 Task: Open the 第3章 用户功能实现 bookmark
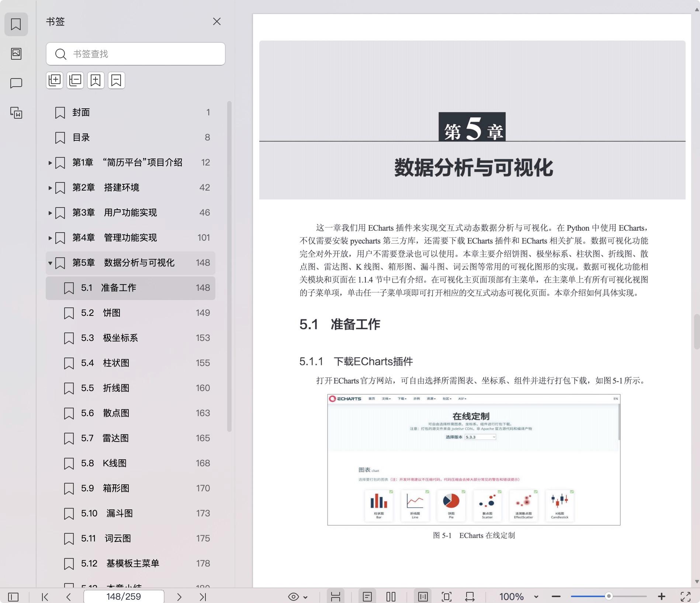tap(131, 213)
